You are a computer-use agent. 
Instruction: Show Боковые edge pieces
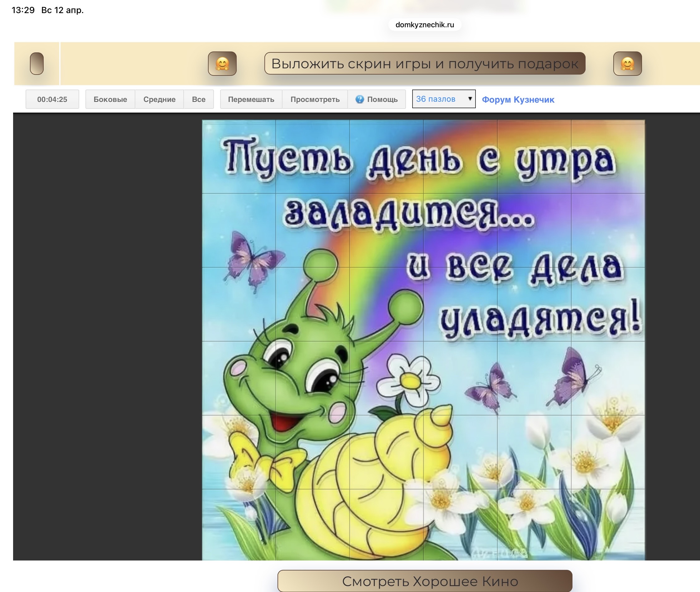tap(110, 99)
